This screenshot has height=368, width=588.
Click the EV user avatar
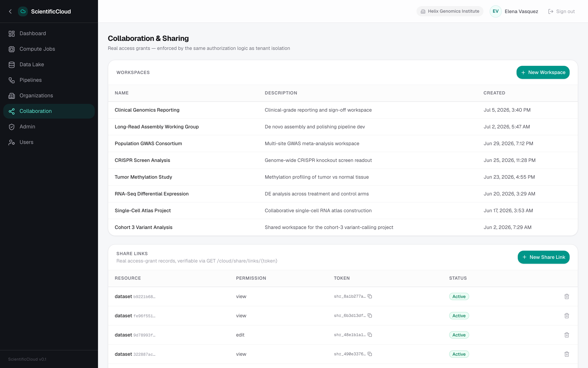496,11
